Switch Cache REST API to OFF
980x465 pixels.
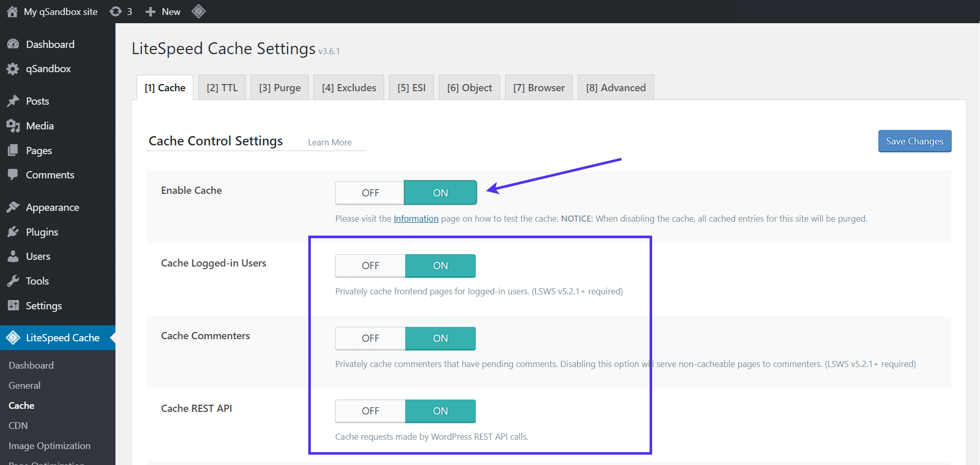pyautogui.click(x=370, y=411)
